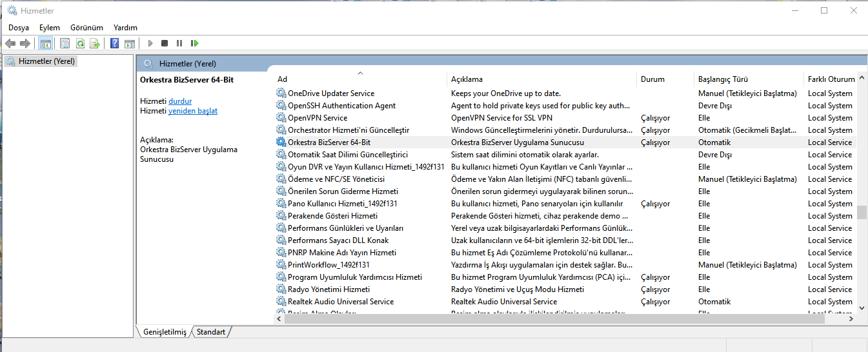Viewport: 868px width, 352px height.
Task: Select Hizmetler (Yerel) in the tree
Action: click(x=46, y=61)
